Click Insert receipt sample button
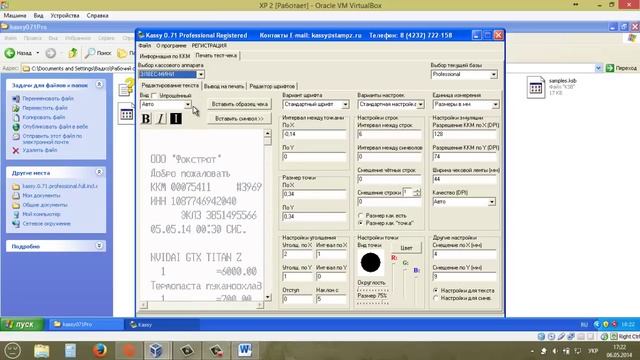 click(240, 104)
